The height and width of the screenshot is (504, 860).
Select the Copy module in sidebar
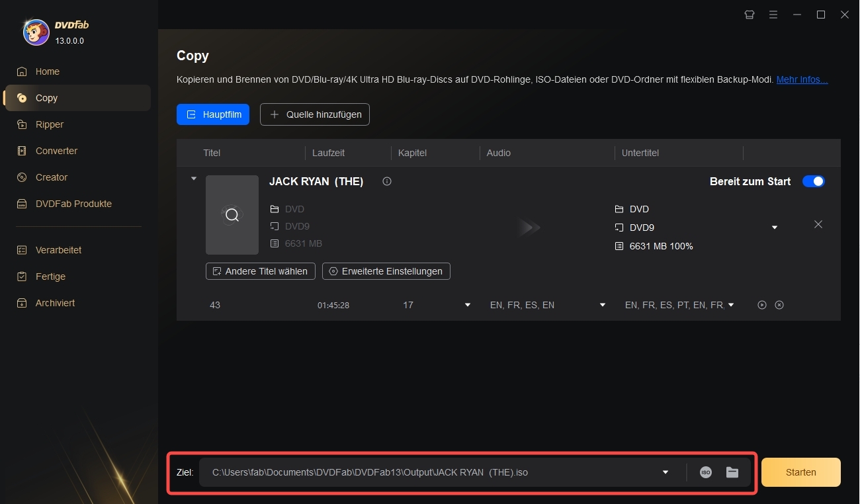point(77,98)
